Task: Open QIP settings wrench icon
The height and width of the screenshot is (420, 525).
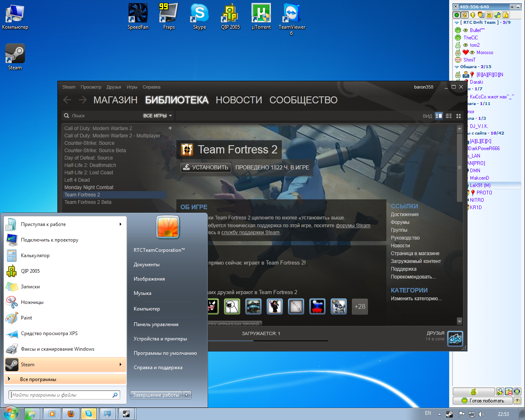Action: (498, 15)
